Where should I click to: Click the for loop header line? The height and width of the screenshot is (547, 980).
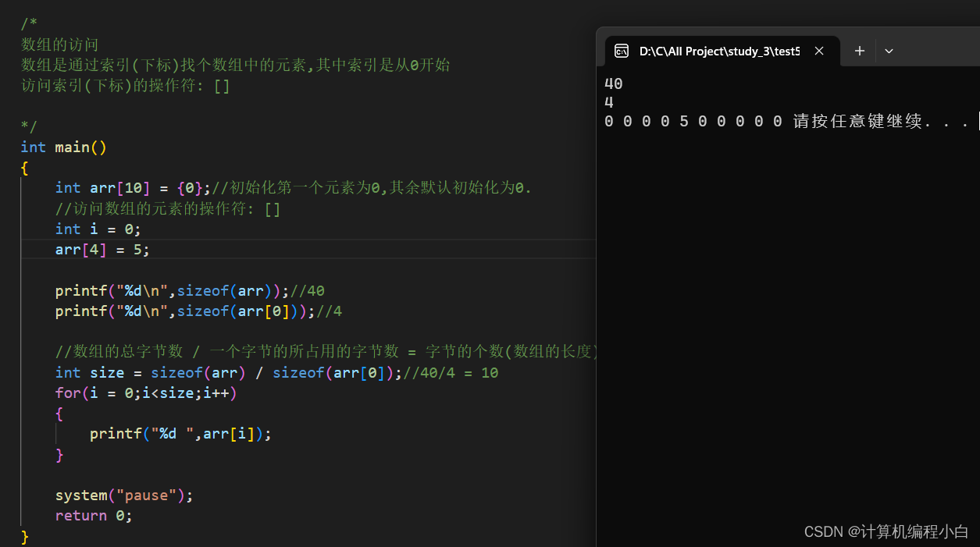[x=146, y=393]
